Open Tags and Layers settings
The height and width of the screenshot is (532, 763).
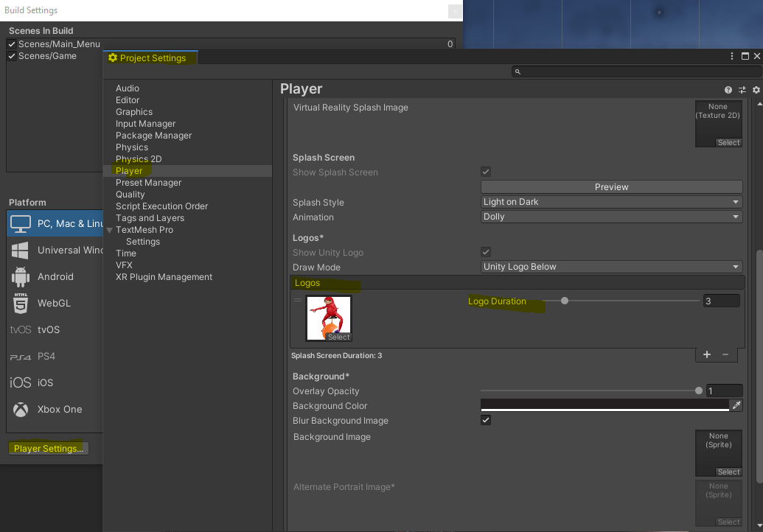coord(150,218)
